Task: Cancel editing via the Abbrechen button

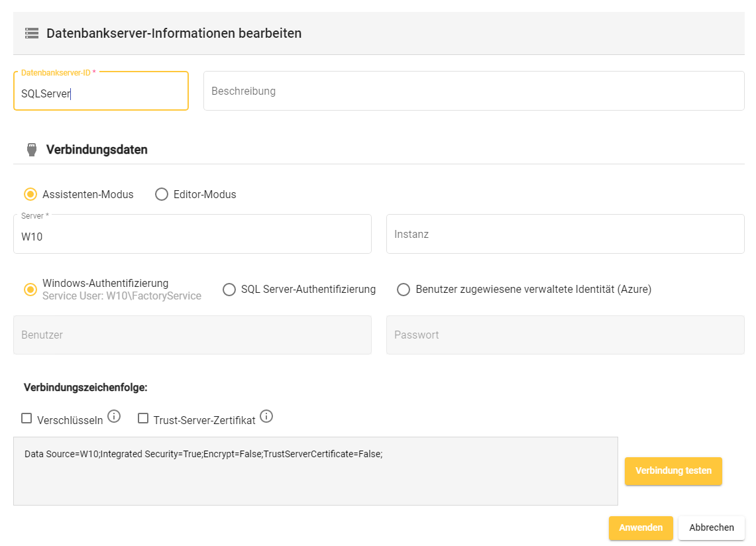Action: pyautogui.click(x=711, y=527)
